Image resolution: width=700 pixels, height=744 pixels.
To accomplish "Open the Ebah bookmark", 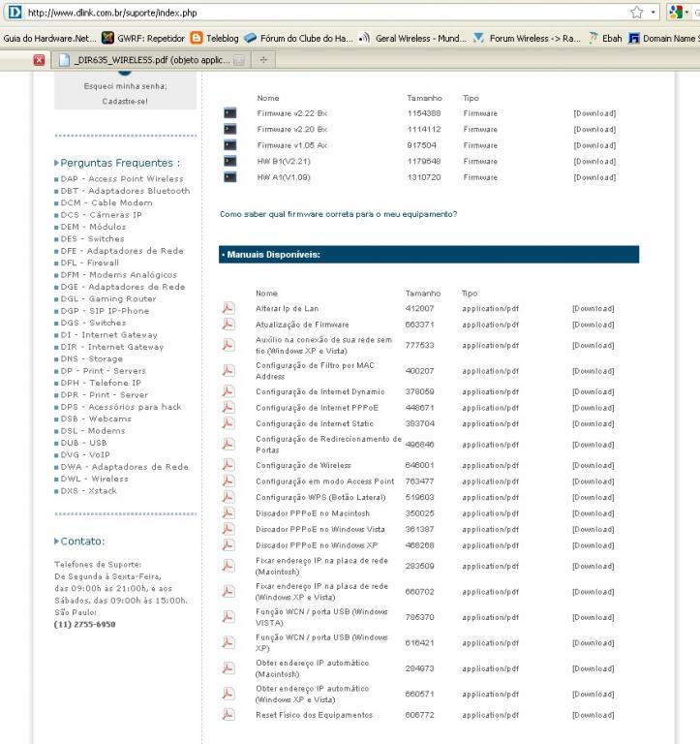I will (x=605, y=38).
